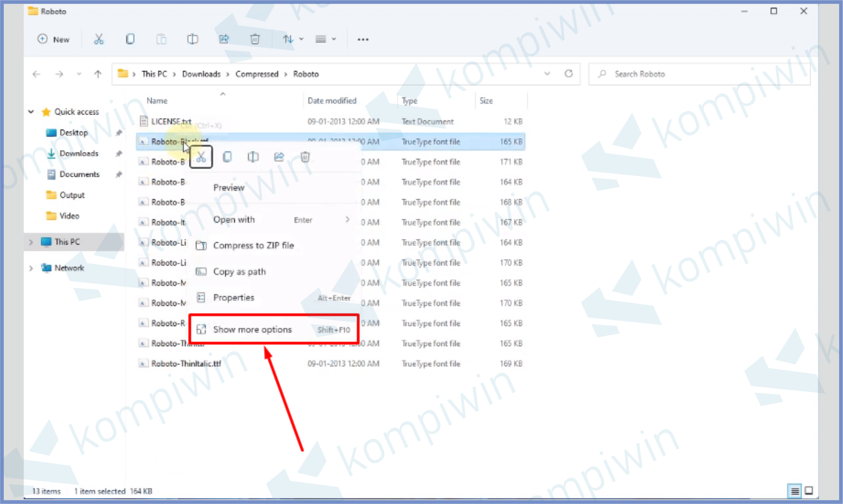This screenshot has height=504, width=843.
Task: Click the Paste icon in the top toolbar
Action: pos(161,39)
